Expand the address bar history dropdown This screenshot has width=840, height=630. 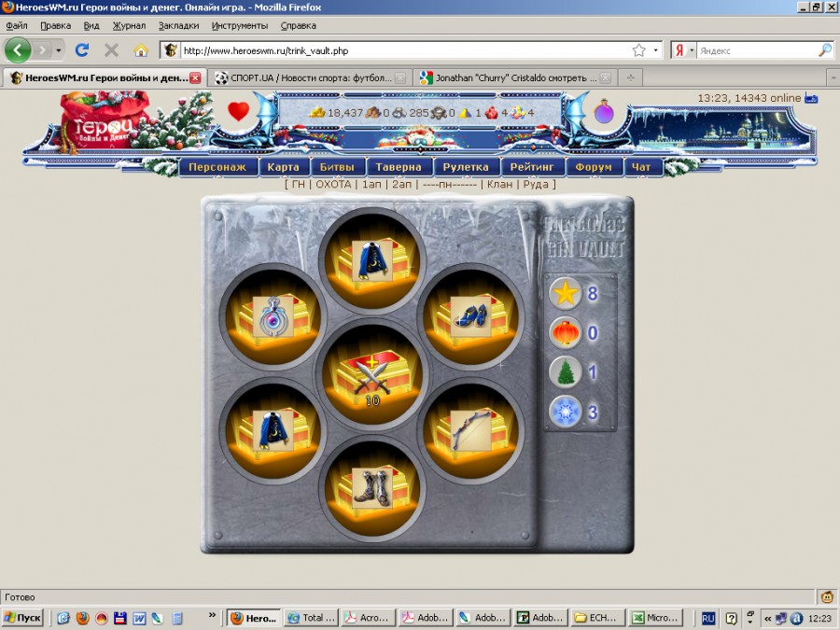[x=655, y=50]
